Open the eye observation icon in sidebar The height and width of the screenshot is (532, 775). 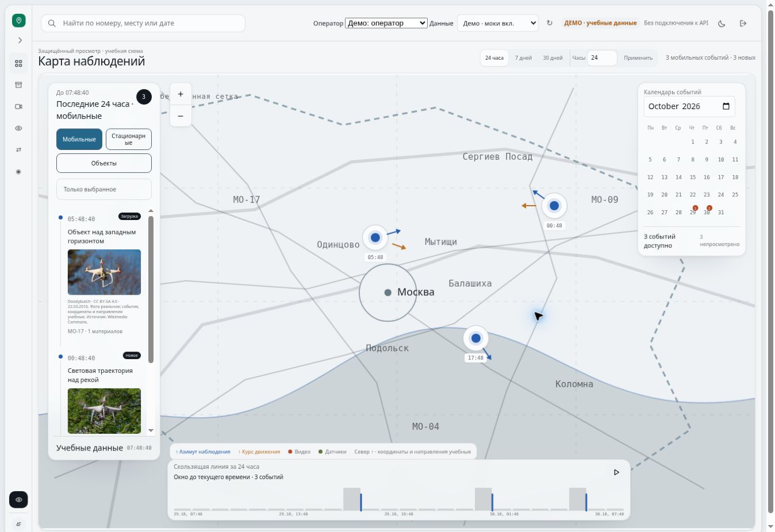click(18, 129)
